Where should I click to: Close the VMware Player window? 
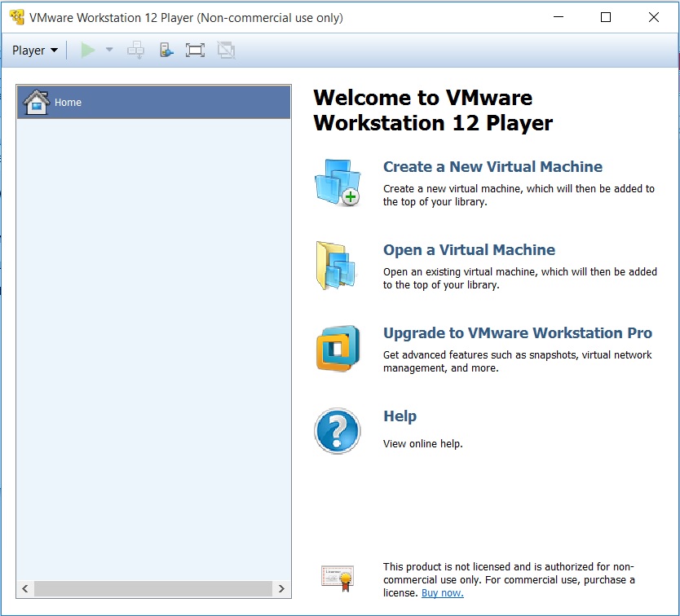pos(654,17)
